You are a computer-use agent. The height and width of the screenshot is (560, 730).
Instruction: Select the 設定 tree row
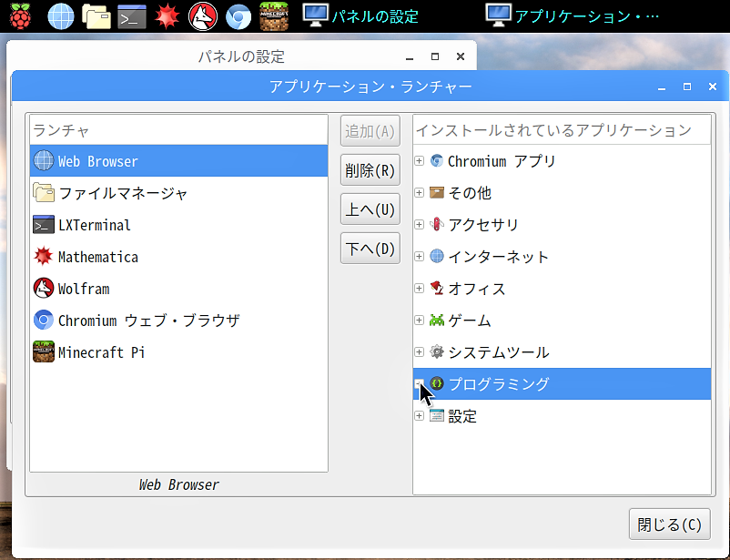click(562, 415)
